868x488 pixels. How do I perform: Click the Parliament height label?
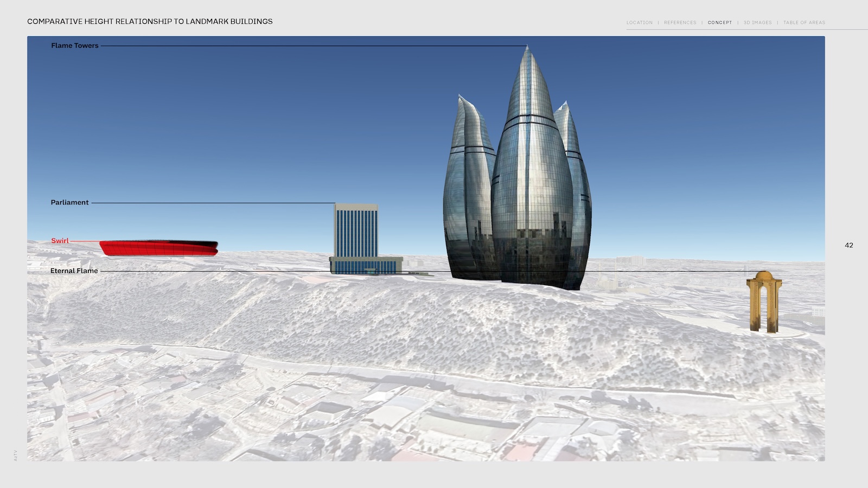(x=69, y=202)
